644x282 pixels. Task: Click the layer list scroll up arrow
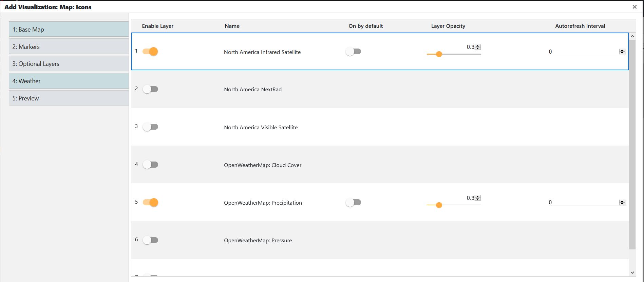632,36
